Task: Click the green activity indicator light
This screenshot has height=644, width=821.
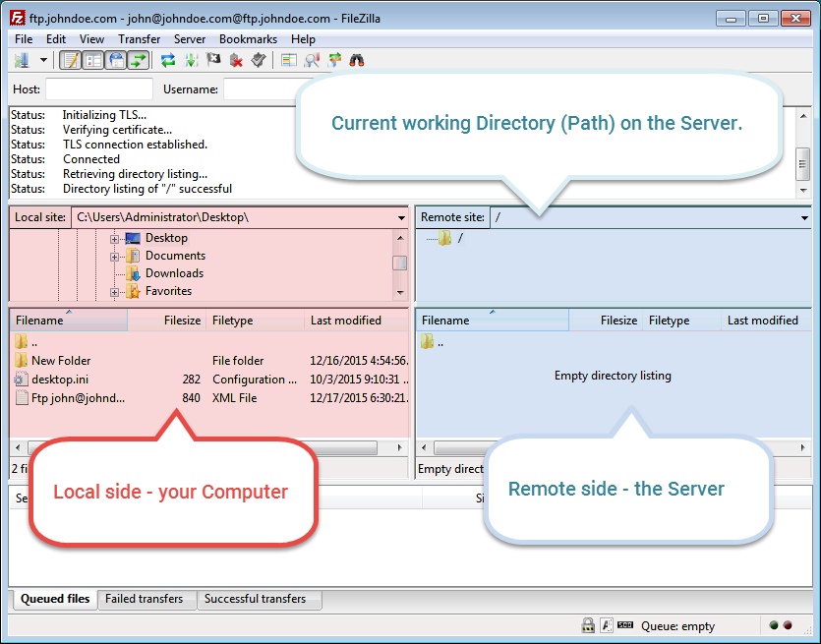Action: [x=774, y=625]
